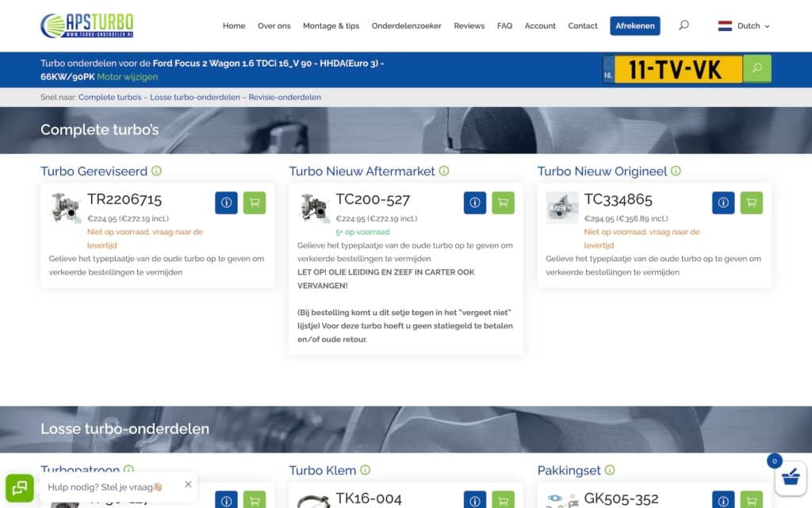Click the APS Turbo logo
The image size is (812, 508).
pyautogui.click(x=87, y=25)
